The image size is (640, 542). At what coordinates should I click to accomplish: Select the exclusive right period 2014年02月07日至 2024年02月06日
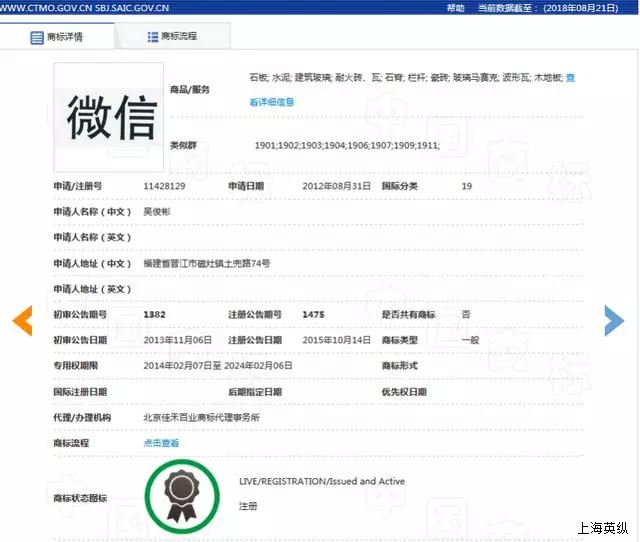click(218, 366)
